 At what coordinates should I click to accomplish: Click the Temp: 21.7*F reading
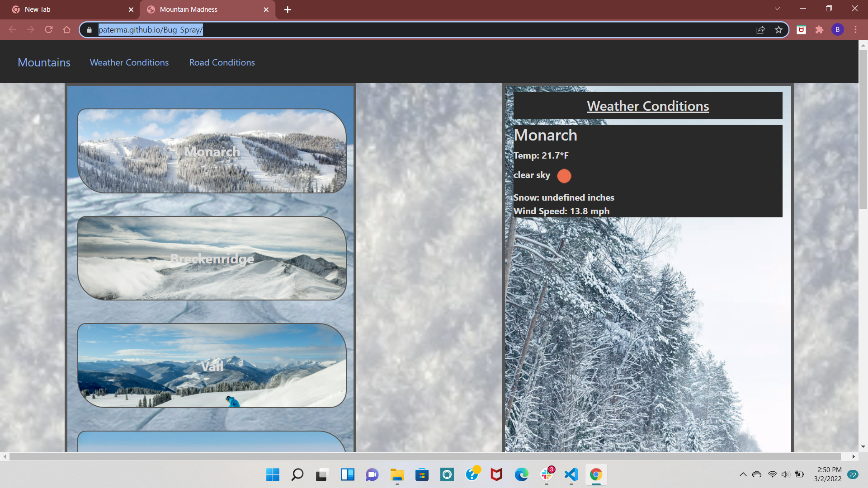tap(541, 155)
